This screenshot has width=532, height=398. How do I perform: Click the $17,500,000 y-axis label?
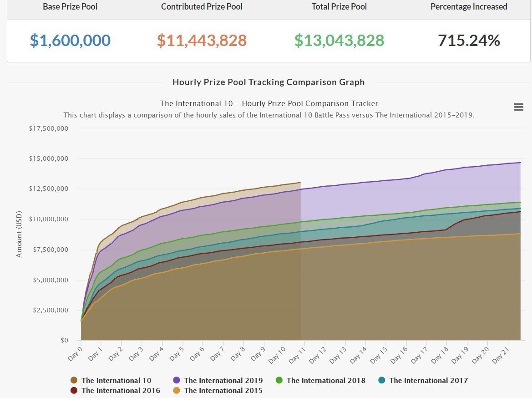click(x=49, y=128)
